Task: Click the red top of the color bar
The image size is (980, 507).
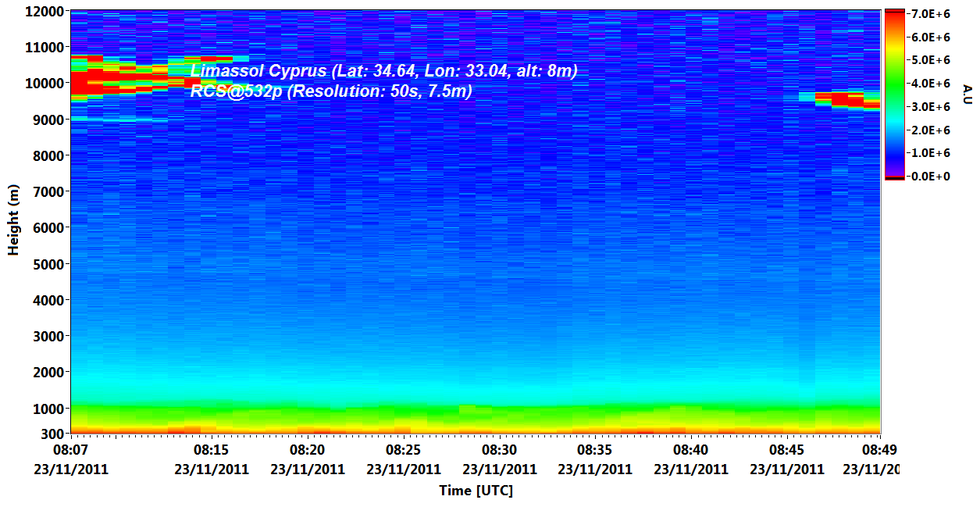Action: tap(894, 16)
